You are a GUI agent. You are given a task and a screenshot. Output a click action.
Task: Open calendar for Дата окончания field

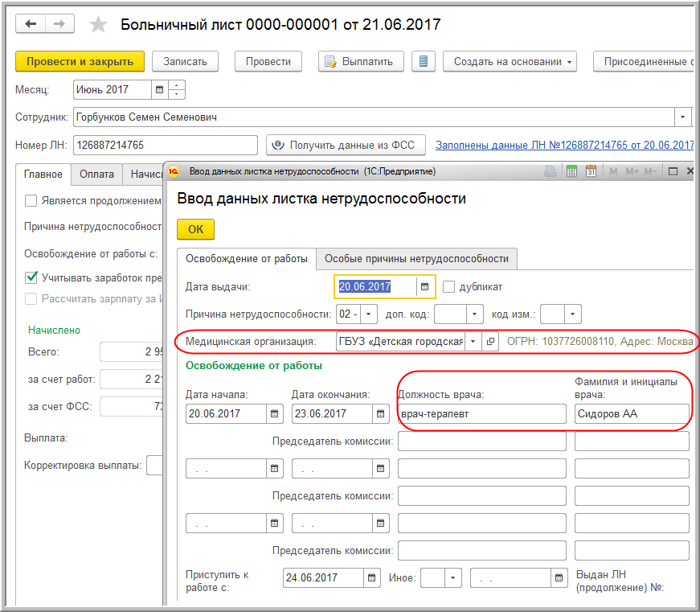click(x=381, y=414)
